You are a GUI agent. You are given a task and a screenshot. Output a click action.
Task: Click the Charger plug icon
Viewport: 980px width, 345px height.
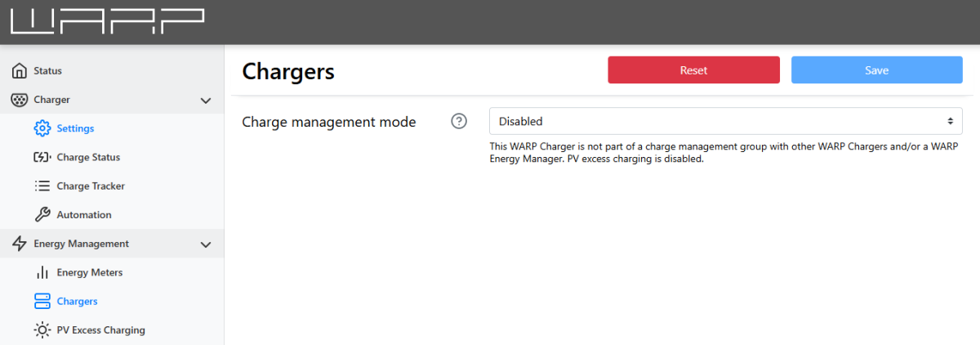(x=20, y=100)
